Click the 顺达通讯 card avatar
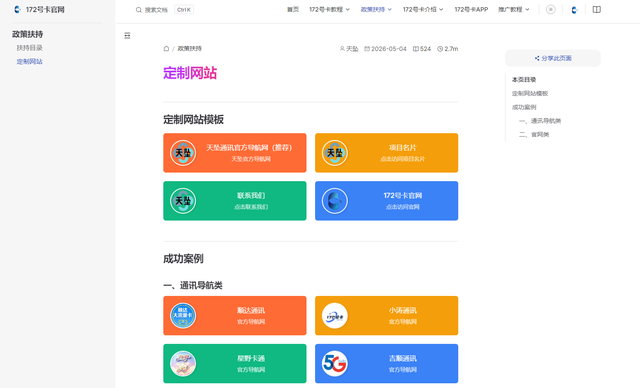Image resolution: width=640 pixels, height=388 pixels. tap(183, 316)
